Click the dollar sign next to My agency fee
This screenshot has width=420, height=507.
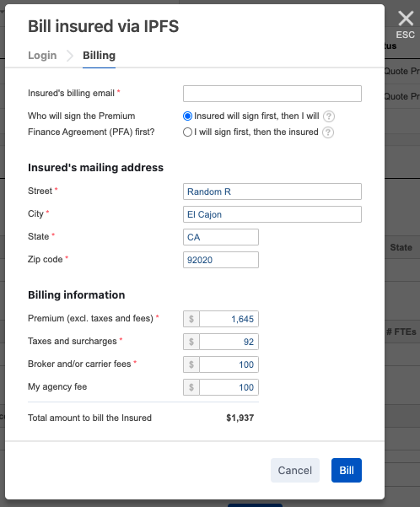point(191,387)
